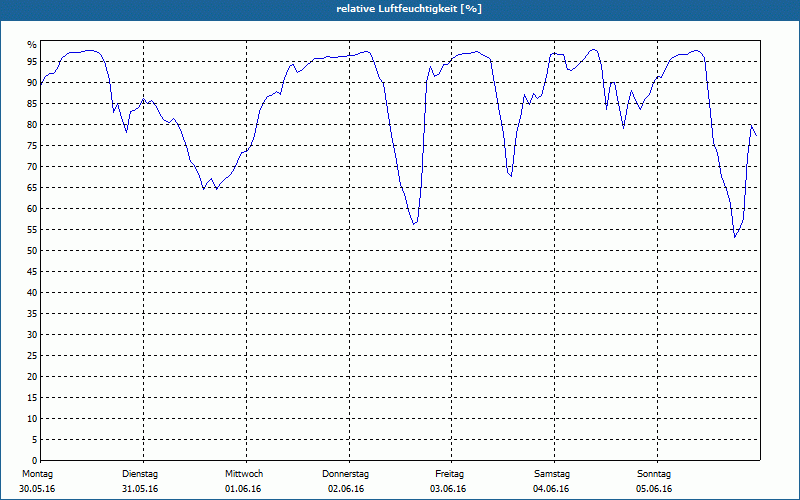Click the date 02.06.16
The image size is (800, 500).
(x=346, y=489)
